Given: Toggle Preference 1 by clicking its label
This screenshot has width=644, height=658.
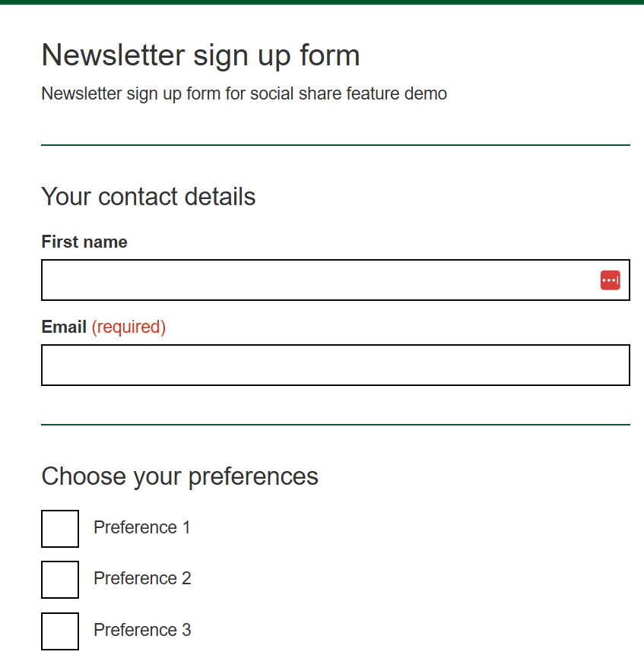Looking at the screenshot, I should [141, 527].
